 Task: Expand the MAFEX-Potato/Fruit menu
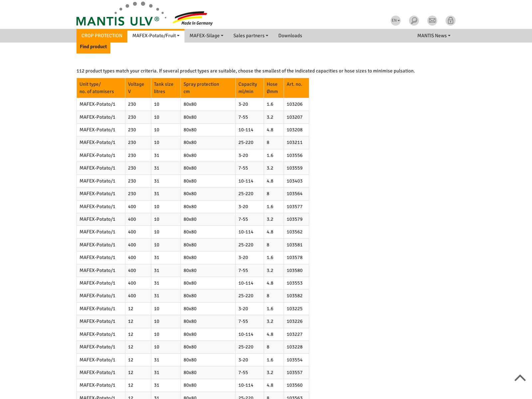pos(156,36)
